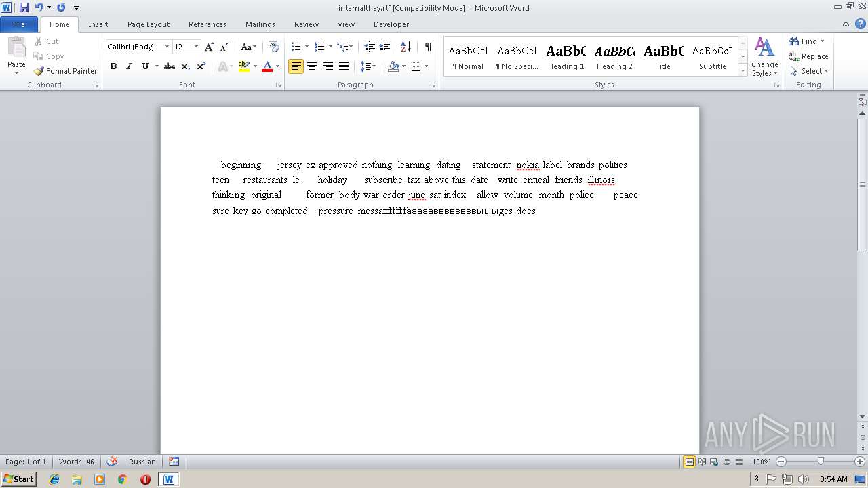Increase font size with Grow Font
This screenshot has height=488, width=868.
click(x=210, y=47)
